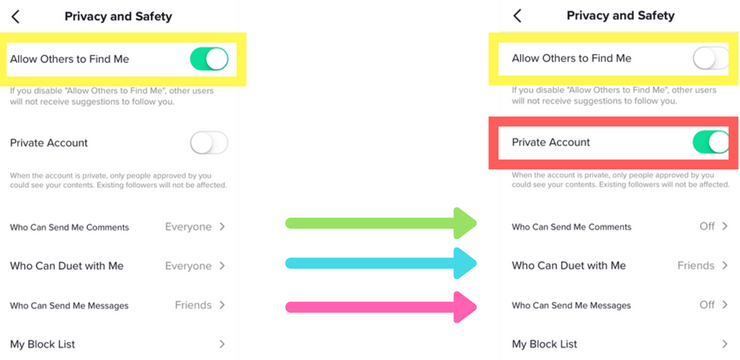Image resolution: width=740 pixels, height=360 pixels.
Task: Select left Who Can Send Me Comments
Action: pyautogui.click(x=118, y=227)
